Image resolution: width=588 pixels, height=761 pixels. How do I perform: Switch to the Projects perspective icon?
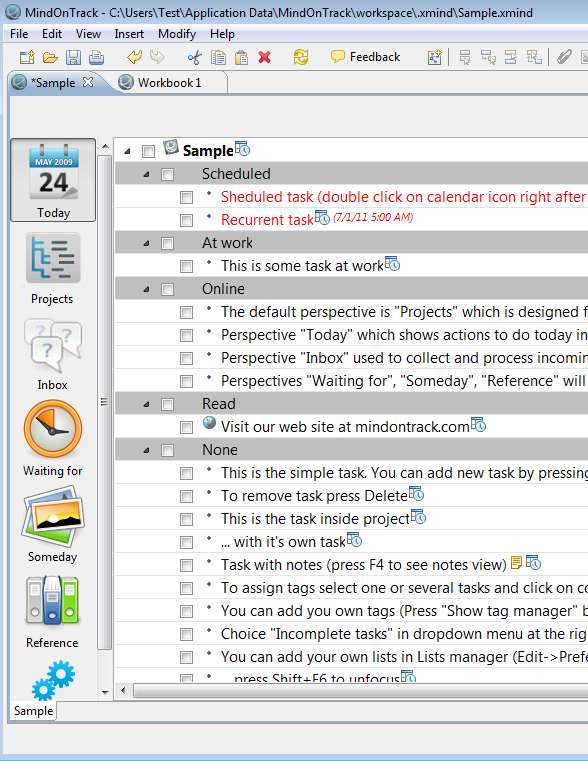53,259
